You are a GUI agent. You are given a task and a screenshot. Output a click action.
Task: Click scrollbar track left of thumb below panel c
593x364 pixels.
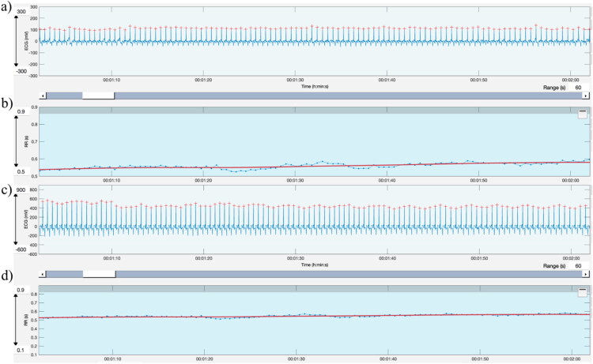(x=65, y=273)
